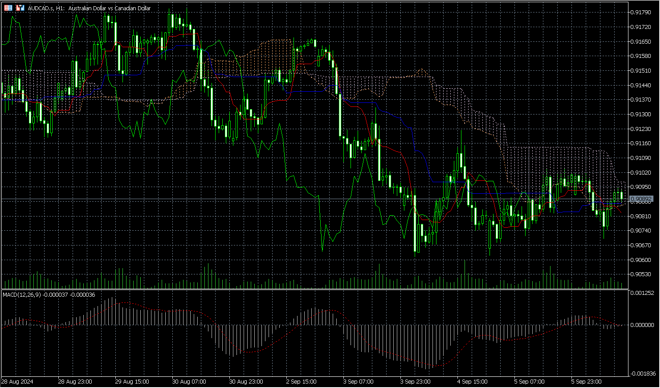Click the 30 Aug 07:00 time axis label

[x=189, y=382]
